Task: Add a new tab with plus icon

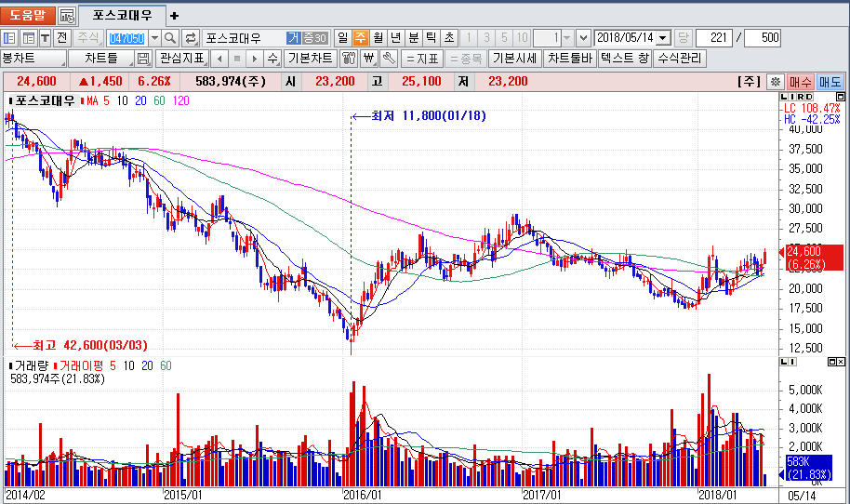Action: 175,16
